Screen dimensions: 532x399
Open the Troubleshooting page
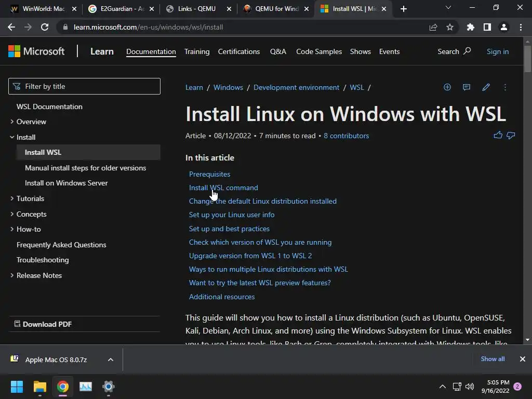point(43,260)
